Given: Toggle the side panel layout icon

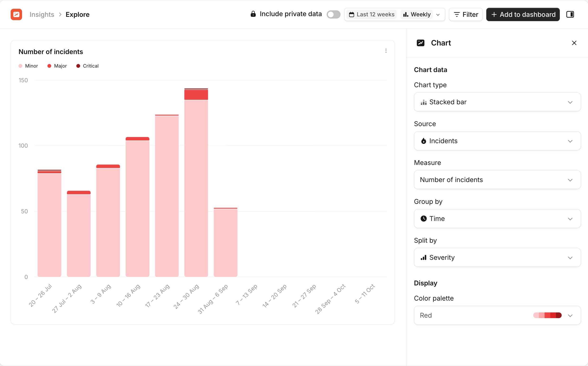Looking at the screenshot, I should [570, 14].
